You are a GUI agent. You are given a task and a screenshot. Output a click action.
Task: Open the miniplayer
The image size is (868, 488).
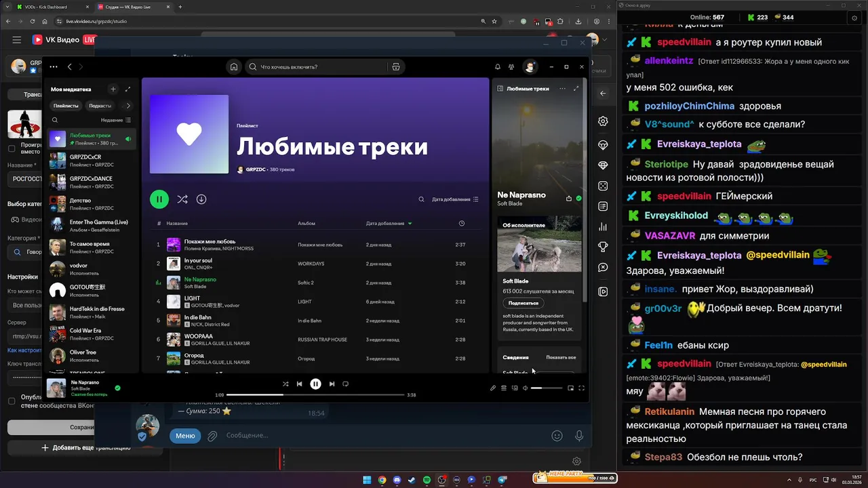pyautogui.click(x=570, y=388)
